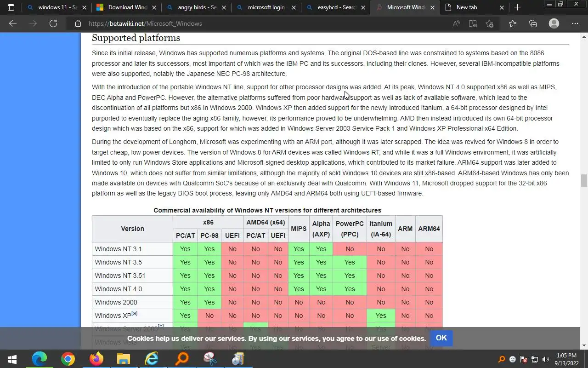Viewport: 588px width, 368px height.
Task: Open Windows Start menu
Action: coord(12,359)
